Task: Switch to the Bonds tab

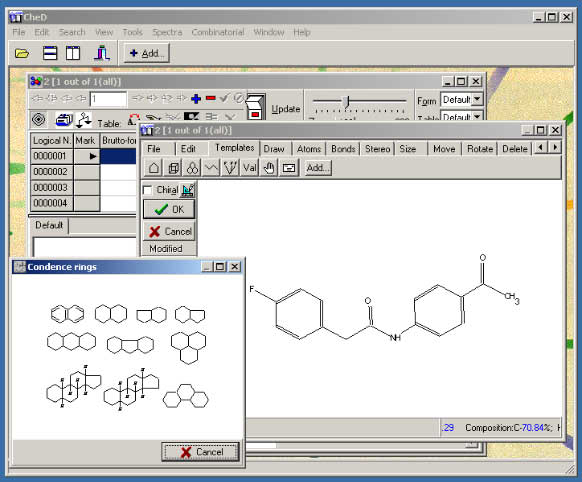Action: click(x=343, y=149)
